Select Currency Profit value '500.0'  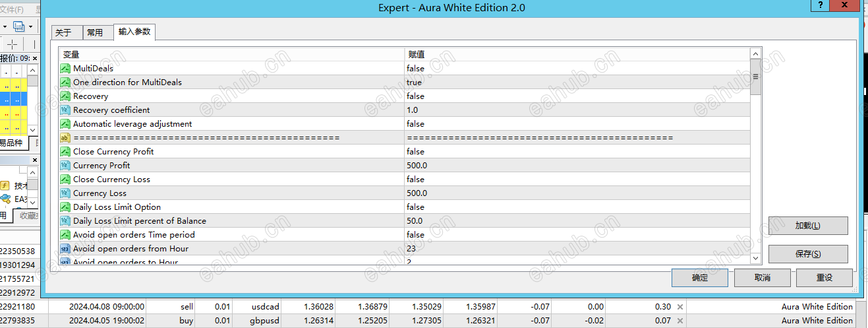coord(417,166)
